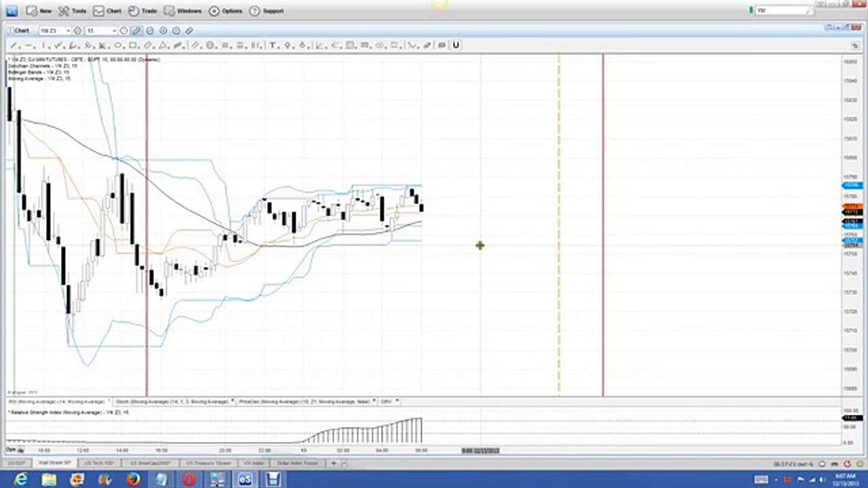
Task: Add a new page with plus button
Action: click(334, 463)
